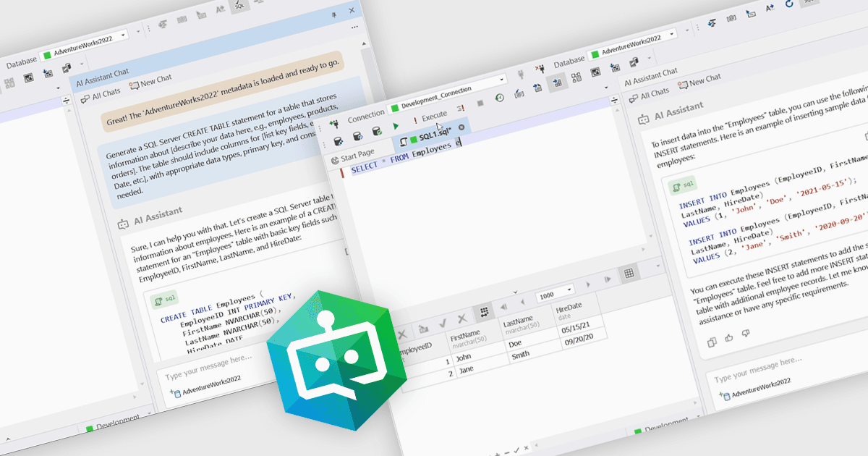Click the execute-current-statement icon right of Execute

(461, 108)
